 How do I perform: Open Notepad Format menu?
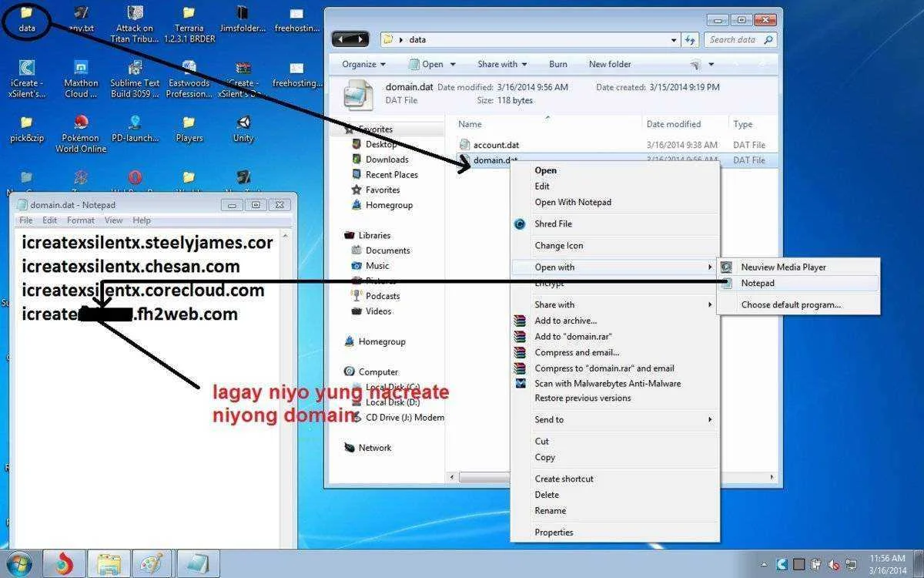(x=81, y=220)
